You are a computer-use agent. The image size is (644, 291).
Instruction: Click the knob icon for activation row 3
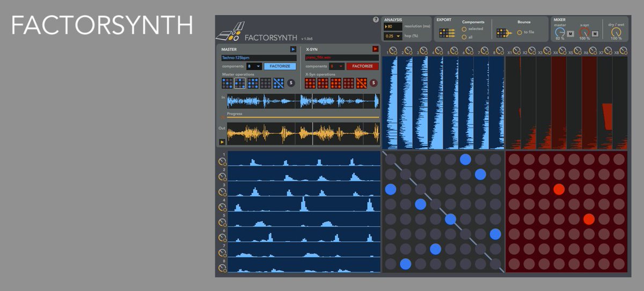223,191
